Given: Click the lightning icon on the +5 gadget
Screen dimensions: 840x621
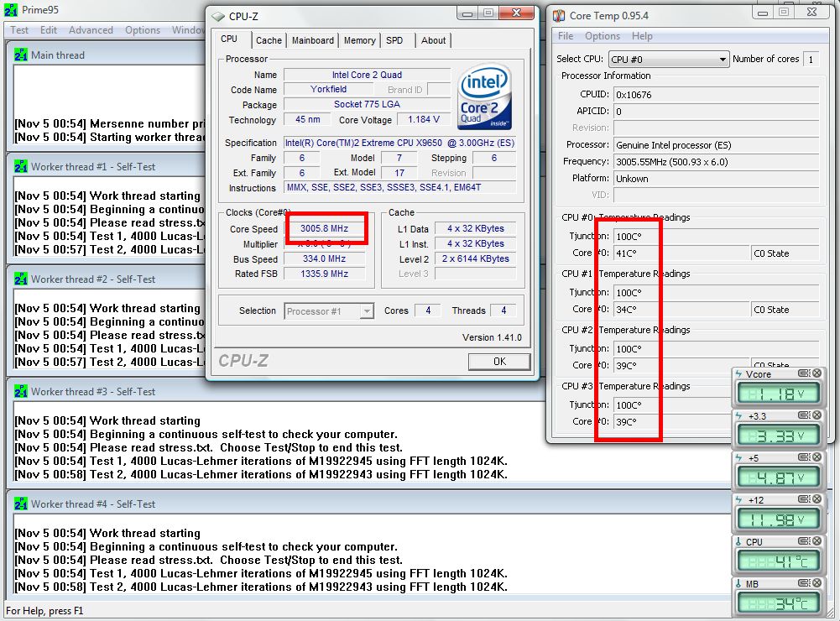Looking at the screenshot, I should (x=739, y=457).
